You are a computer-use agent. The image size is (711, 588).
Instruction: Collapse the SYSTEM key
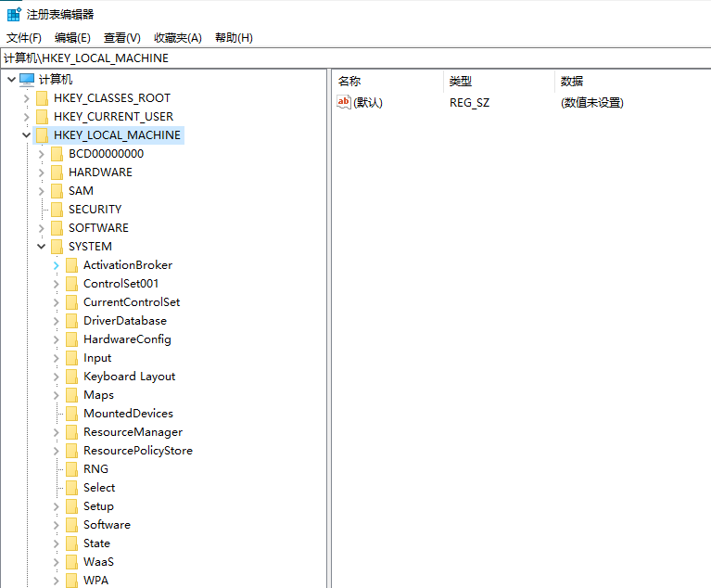42,247
